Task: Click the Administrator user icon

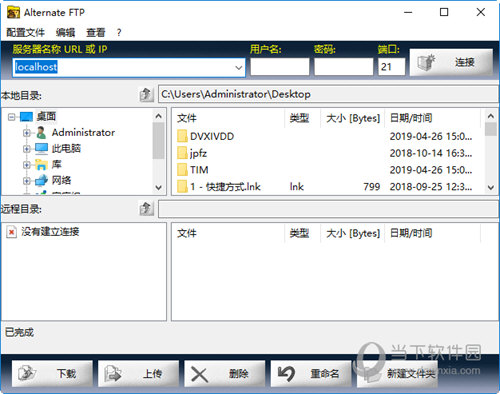Action: pos(41,133)
